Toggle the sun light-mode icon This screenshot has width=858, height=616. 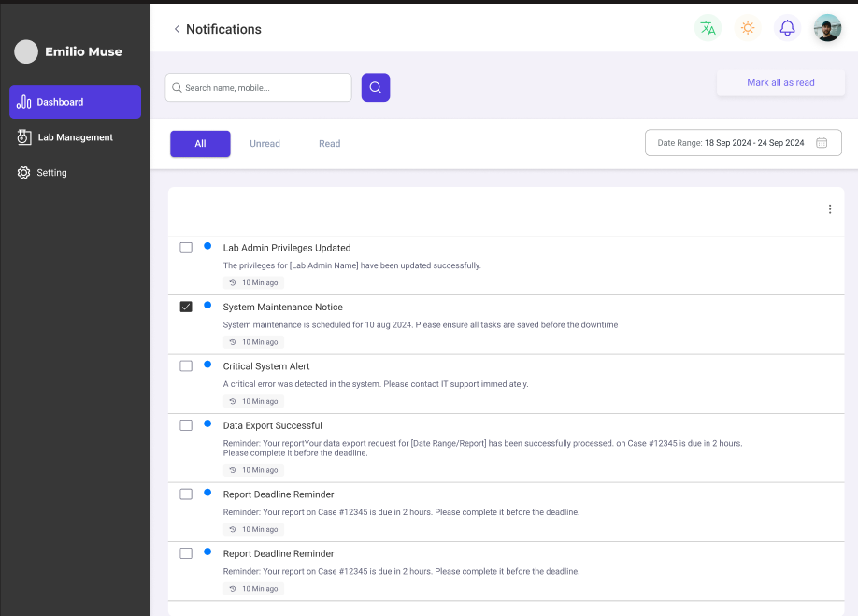(748, 28)
